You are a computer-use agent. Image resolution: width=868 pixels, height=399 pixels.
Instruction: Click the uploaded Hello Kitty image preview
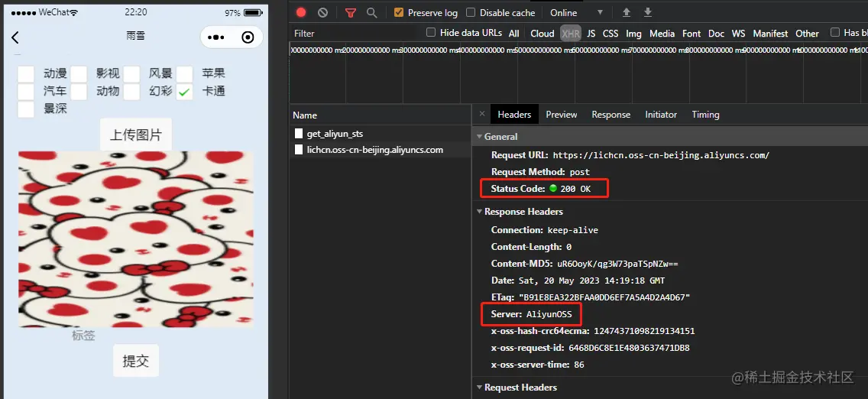pos(136,238)
